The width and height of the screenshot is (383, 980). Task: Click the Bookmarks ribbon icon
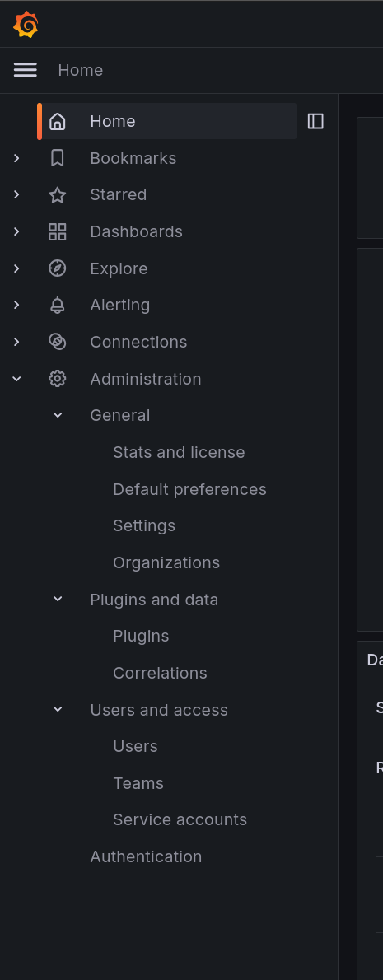click(58, 158)
